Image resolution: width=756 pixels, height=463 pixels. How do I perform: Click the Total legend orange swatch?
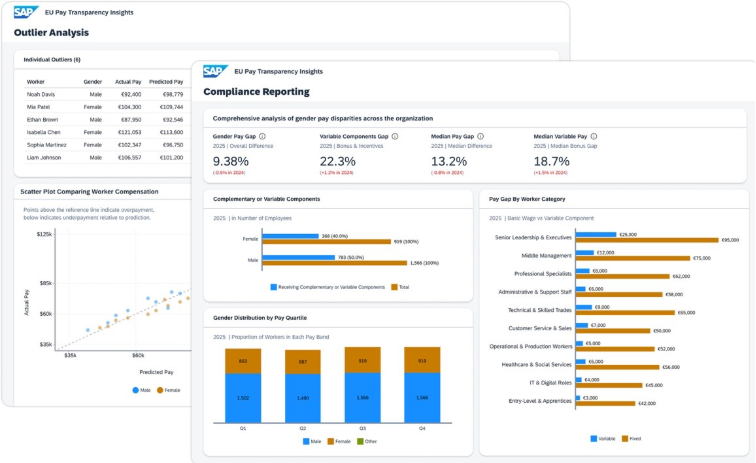click(x=395, y=287)
